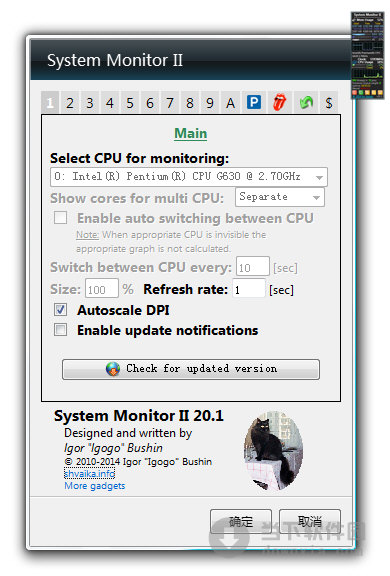Open the Select CPU for monitoring dropdown

[189, 177]
